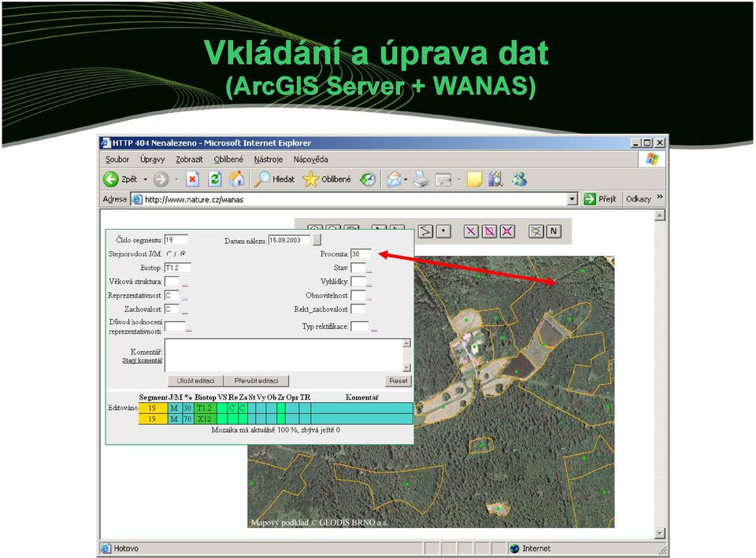Screen dimensions: 756x558
Task: Click the Forward navigation arrow icon
Action: pyautogui.click(x=161, y=179)
